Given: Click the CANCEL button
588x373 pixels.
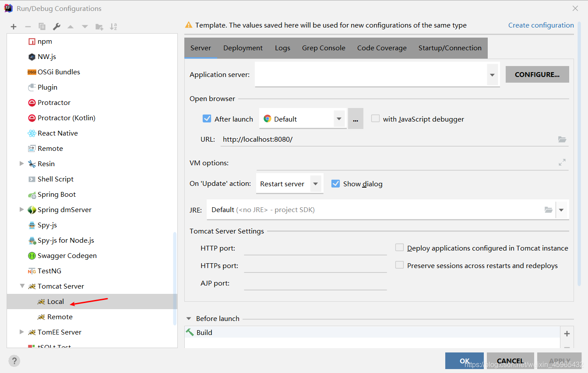Looking at the screenshot, I should pos(511,361).
